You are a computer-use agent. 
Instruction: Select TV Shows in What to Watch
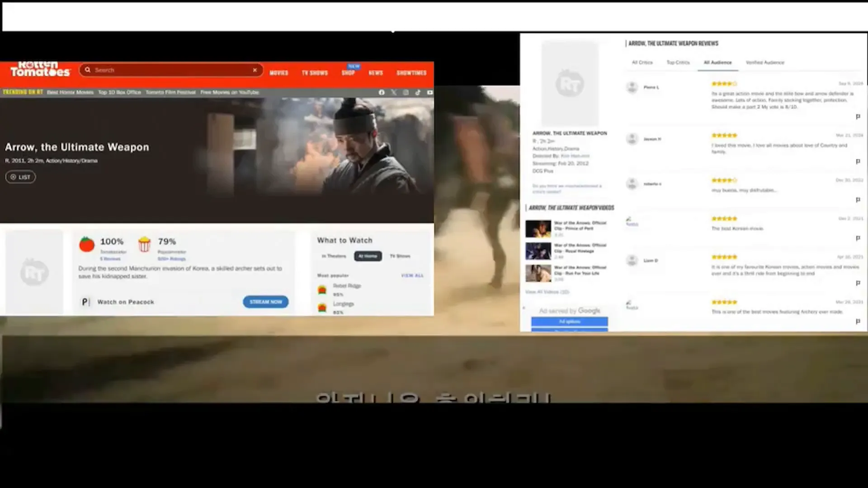[x=400, y=256]
